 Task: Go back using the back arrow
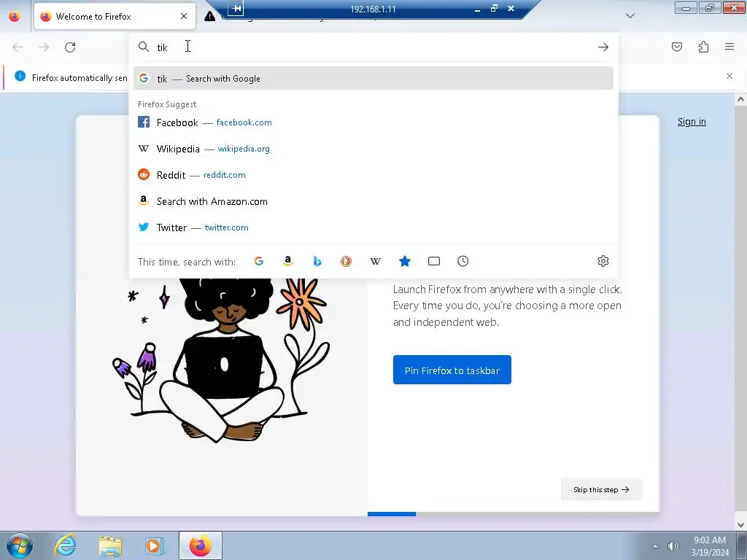click(x=18, y=47)
